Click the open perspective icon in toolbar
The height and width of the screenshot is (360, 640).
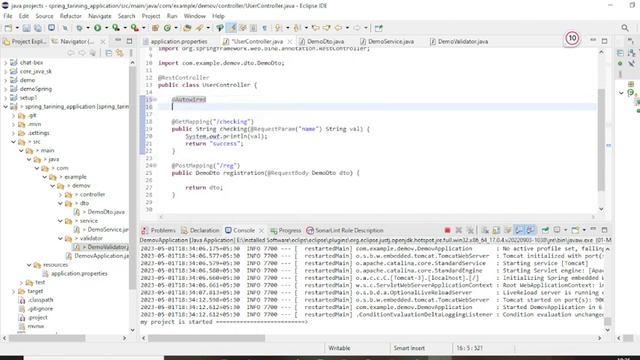click(x=379, y=28)
